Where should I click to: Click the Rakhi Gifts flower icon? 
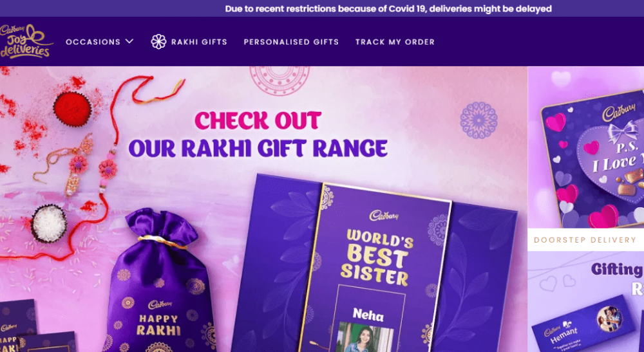[158, 41]
